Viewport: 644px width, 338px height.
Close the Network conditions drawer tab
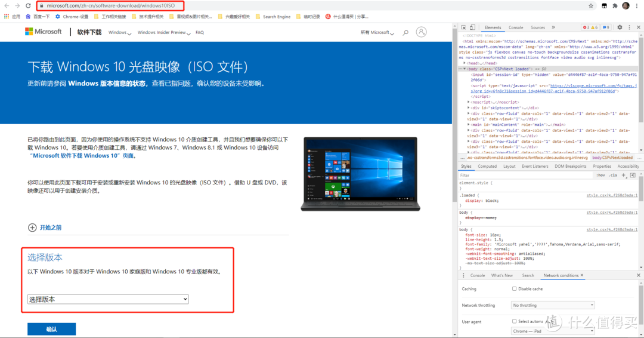(581, 275)
